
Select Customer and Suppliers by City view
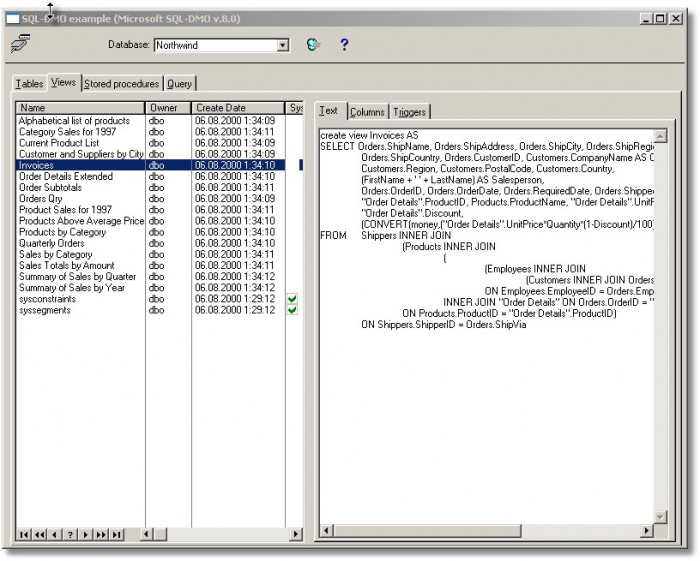[81, 154]
